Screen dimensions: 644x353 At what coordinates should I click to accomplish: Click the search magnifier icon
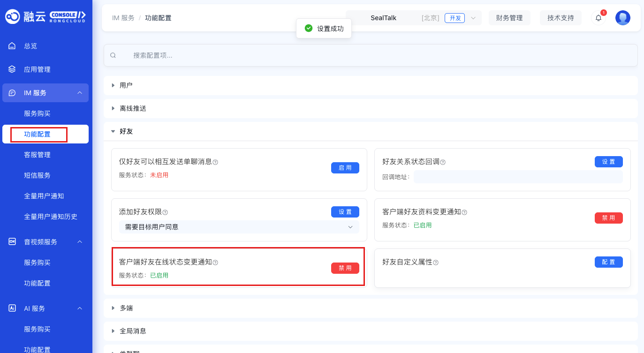click(113, 55)
